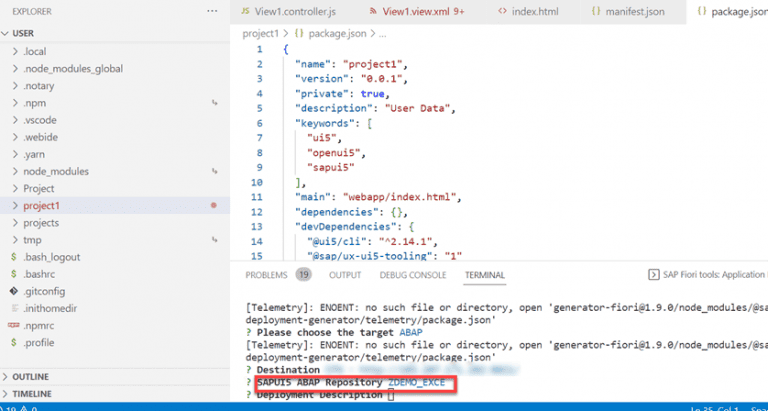The width and height of the screenshot is (768, 411).
Task: Click project1 in the breadcrumb path
Action: [x=263, y=32]
